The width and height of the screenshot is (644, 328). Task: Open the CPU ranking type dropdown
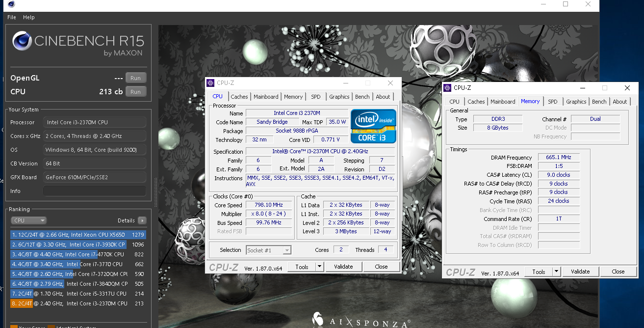click(29, 220)
